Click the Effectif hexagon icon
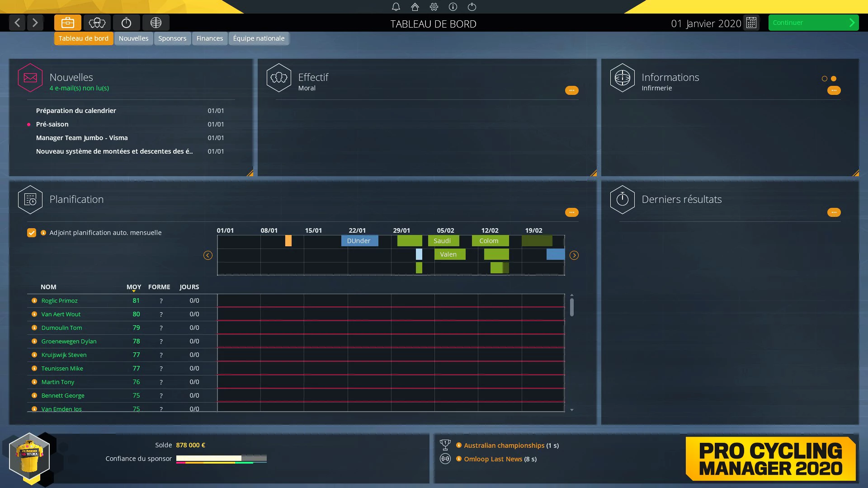Screen dimensions: 868x488 click(x=279, y=78)
